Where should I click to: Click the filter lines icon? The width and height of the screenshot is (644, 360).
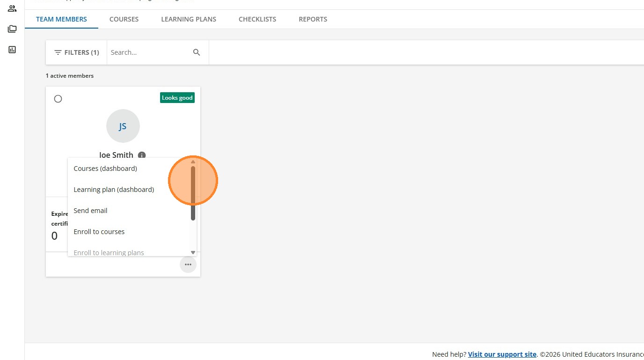coord(58,52)
